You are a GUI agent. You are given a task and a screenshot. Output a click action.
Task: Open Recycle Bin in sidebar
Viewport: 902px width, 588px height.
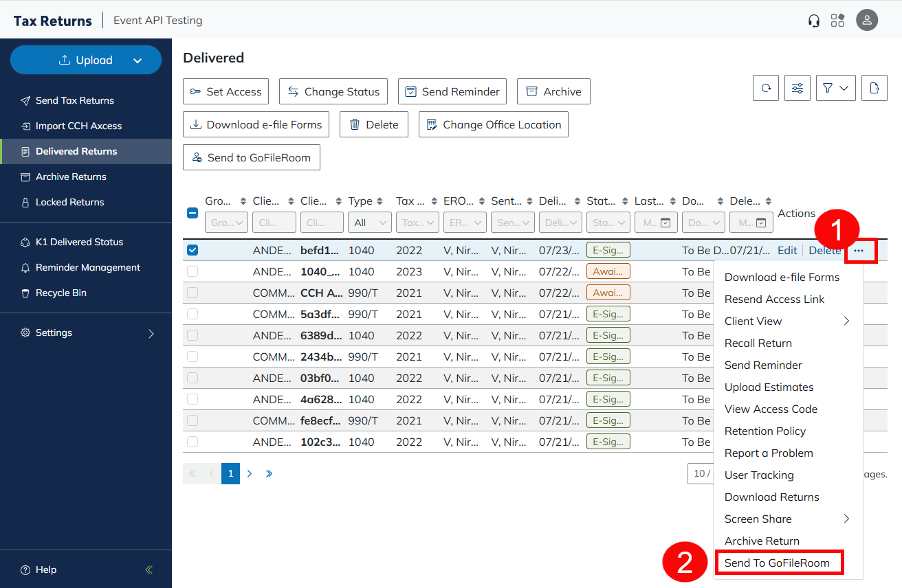pyautogui.click(x=61, y=293)
